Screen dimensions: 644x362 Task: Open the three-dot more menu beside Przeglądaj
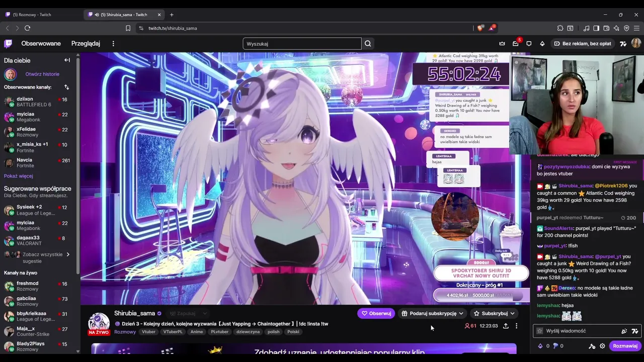[x=113, y=44]
